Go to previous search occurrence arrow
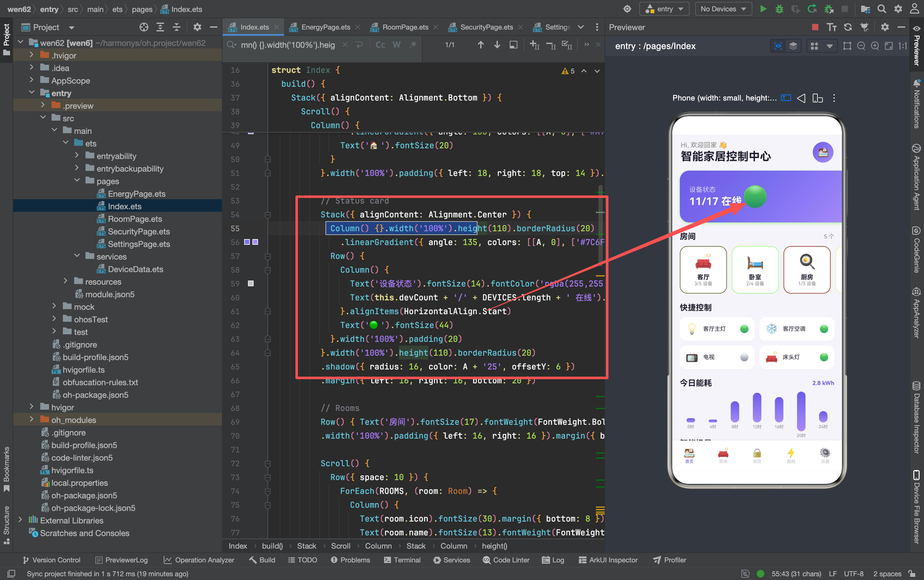Image resolution: width=924 pixels, height=580 pixels. point(481,45)
